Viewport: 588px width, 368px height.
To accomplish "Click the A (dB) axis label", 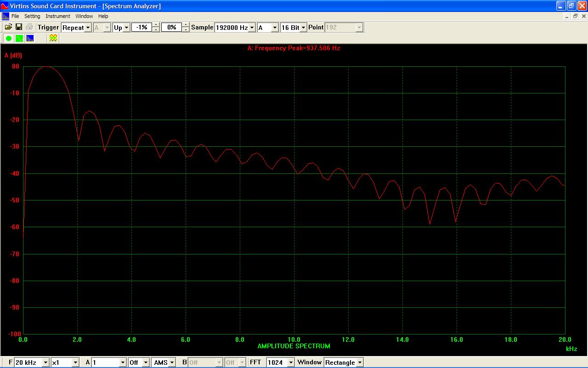I will [13, 56].
